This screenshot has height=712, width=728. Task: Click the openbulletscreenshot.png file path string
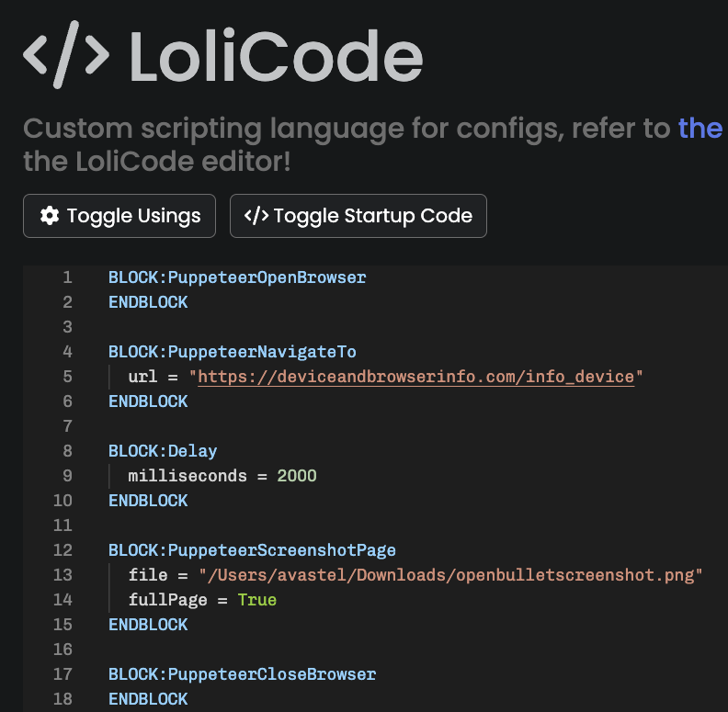pyautogui.click(x=450, y=575)
